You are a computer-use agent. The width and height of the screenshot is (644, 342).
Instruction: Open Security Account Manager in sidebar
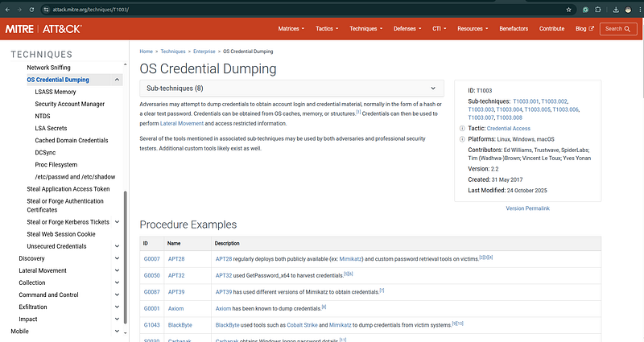(x=70, y=104)
